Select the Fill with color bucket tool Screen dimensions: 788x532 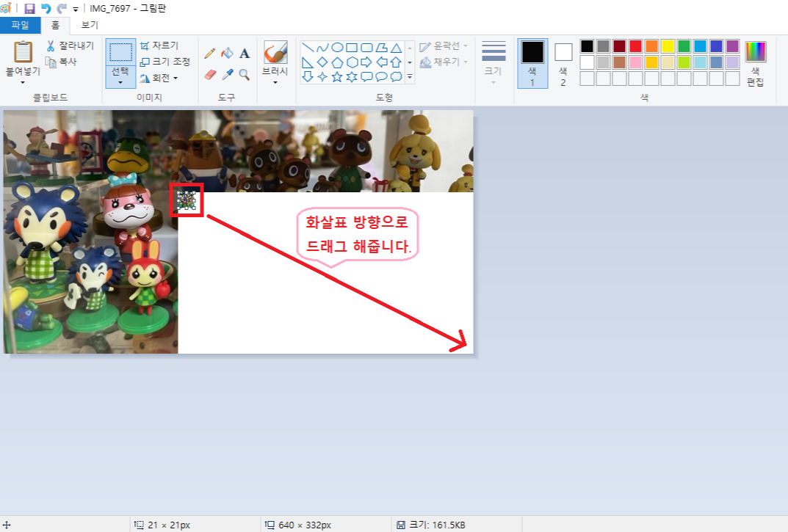[227, 53]
